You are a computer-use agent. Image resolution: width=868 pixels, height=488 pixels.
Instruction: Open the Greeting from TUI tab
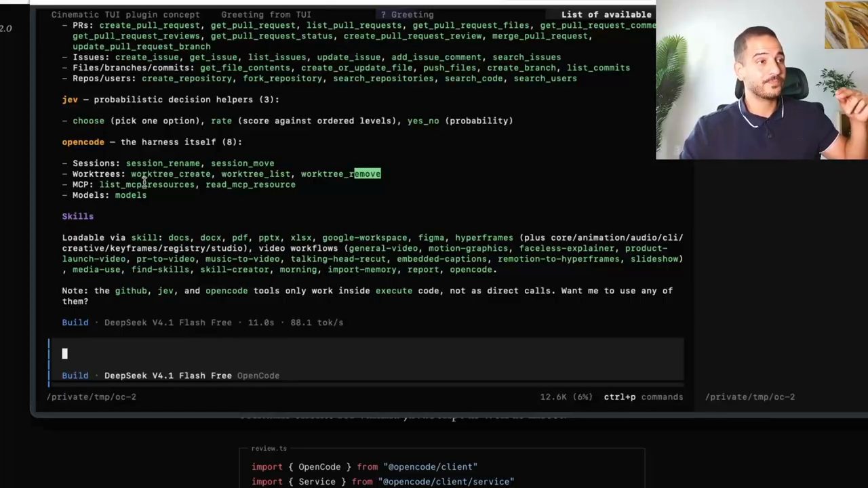coord(266,14)
